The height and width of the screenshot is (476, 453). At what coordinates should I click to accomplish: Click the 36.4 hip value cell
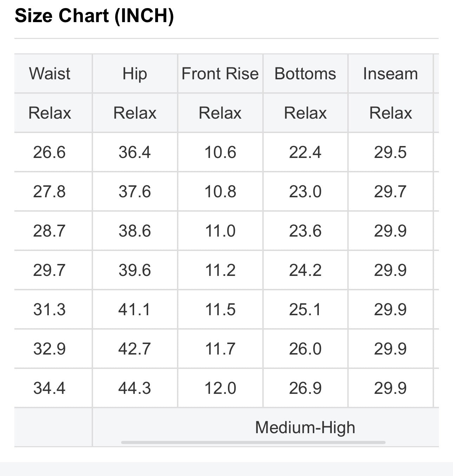[135, 152]
